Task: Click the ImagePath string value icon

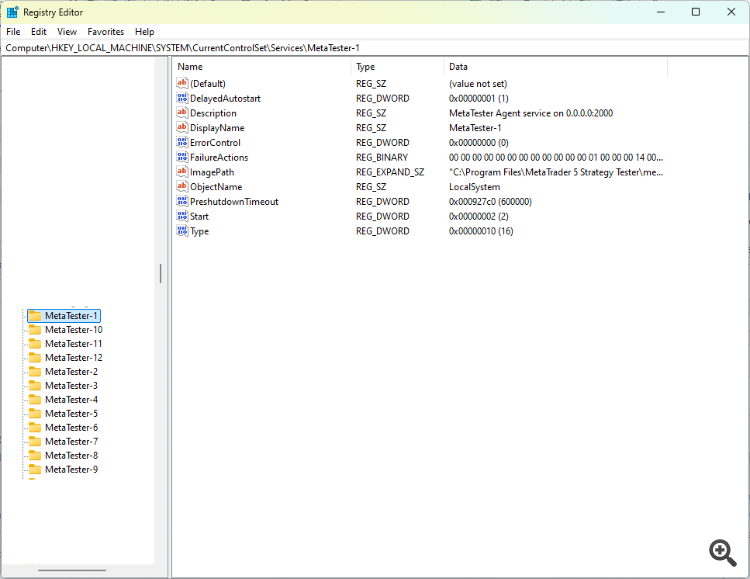Action: coord(182,172)
